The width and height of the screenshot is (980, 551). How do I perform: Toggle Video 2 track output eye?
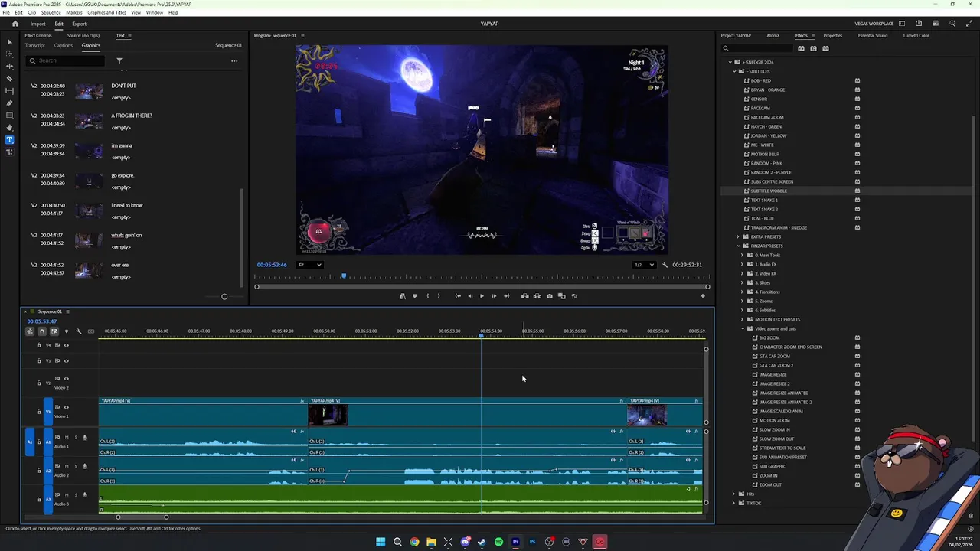pos(66,378)
